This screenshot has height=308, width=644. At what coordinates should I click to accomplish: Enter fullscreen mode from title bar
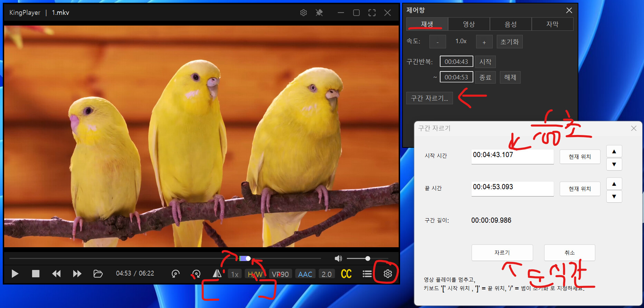pos(372,13)
